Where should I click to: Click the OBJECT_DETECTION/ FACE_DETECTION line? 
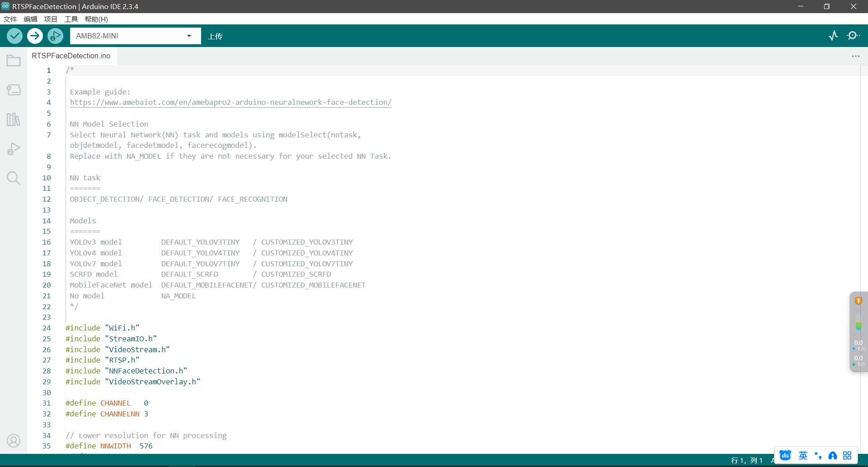pos(179,199)
